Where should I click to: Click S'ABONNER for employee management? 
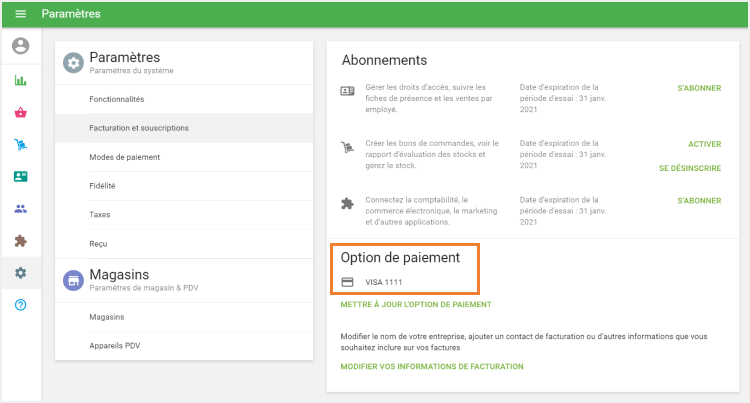pos(699,88)
